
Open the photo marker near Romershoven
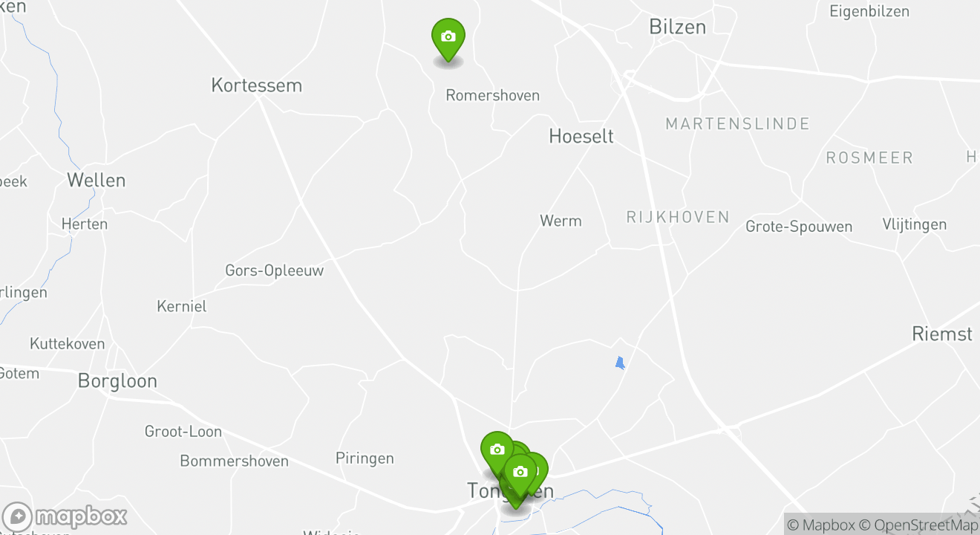click(448, 39)
